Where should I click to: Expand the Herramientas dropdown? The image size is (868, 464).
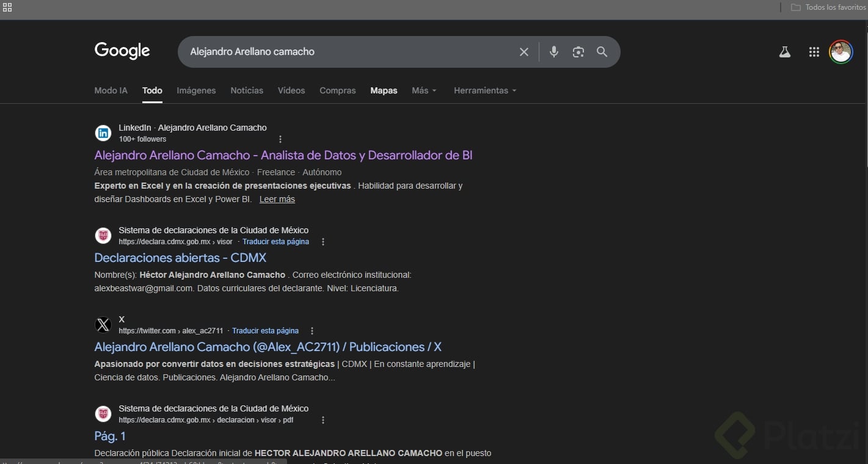pyautogui.click(x=485, y=90)
